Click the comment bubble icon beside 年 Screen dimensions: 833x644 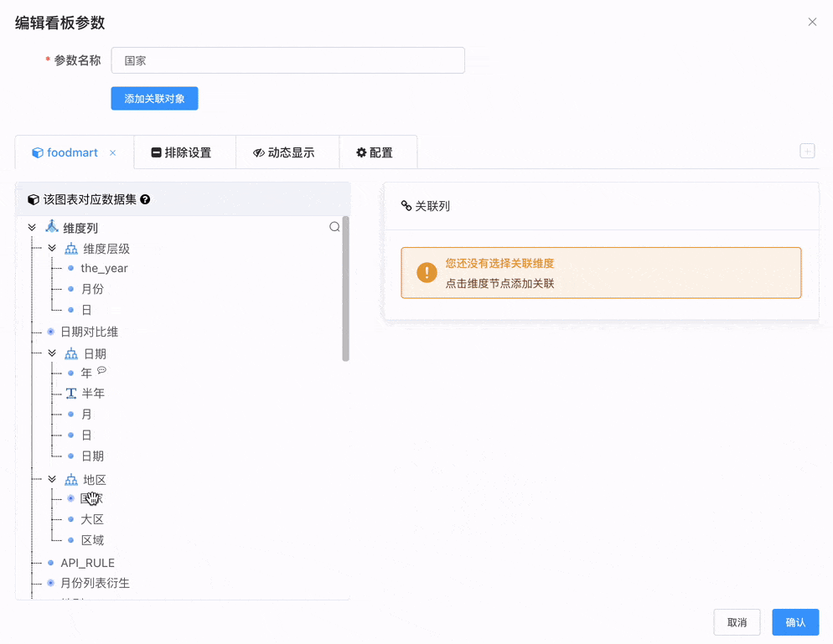click(102, 369)
